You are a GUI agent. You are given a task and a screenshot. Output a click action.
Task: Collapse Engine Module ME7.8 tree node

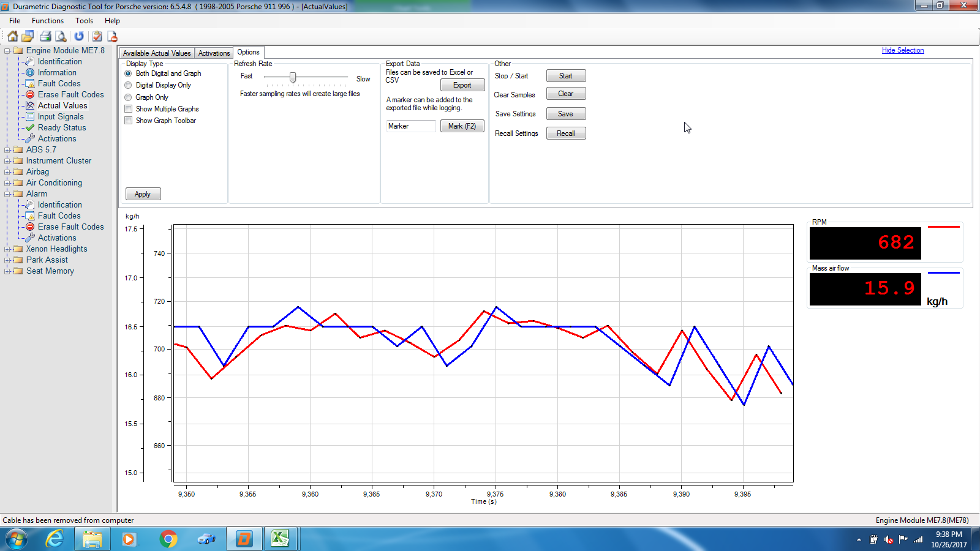coord(7,51)
